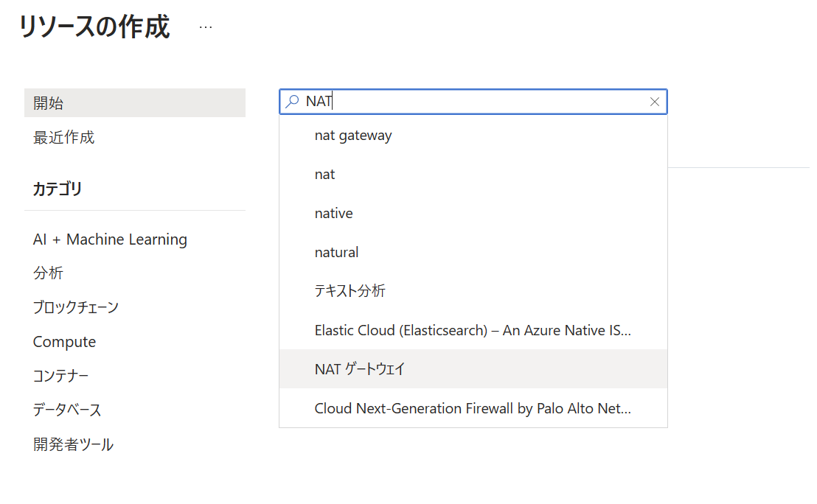Viewport: 817px width, 504px height.
Task: Select the NAT ゲートウェイ result
Action: click(360, 369)
